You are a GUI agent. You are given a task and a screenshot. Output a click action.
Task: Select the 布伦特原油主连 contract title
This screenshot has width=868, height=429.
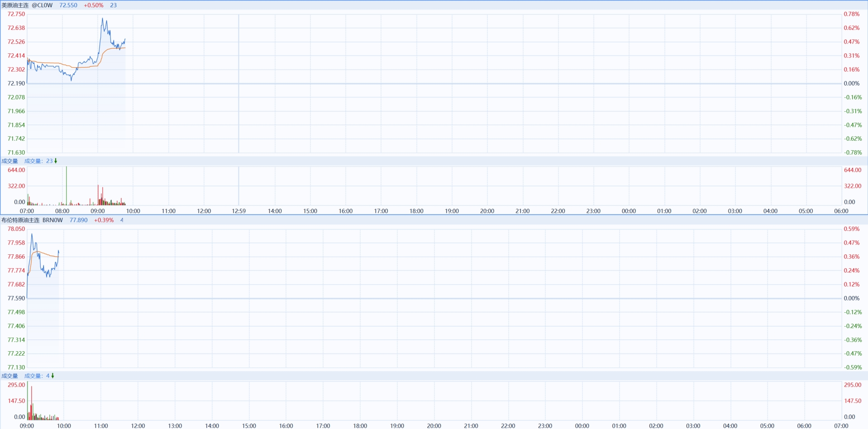[20, 220]
